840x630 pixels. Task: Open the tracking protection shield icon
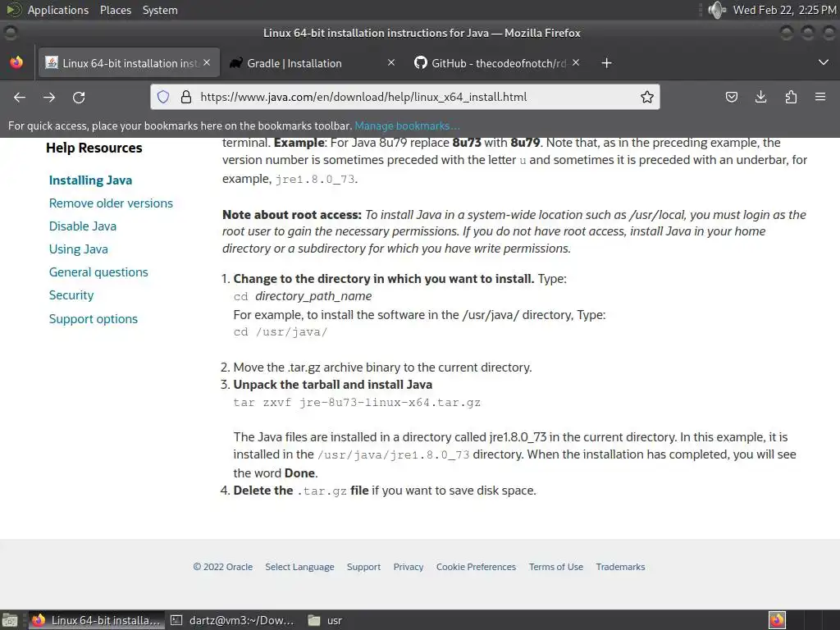click(x=163, y=97)
